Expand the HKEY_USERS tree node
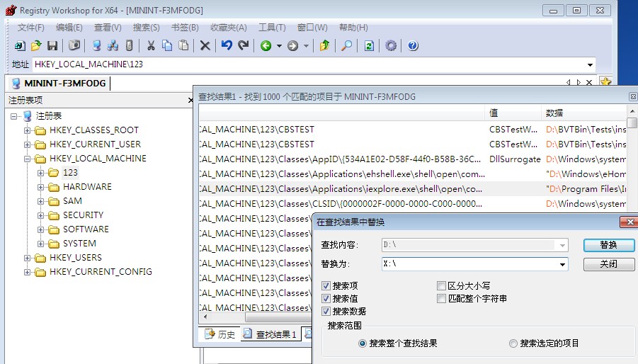The width and height of the screenshot is (638, 364). pos(27,258)
